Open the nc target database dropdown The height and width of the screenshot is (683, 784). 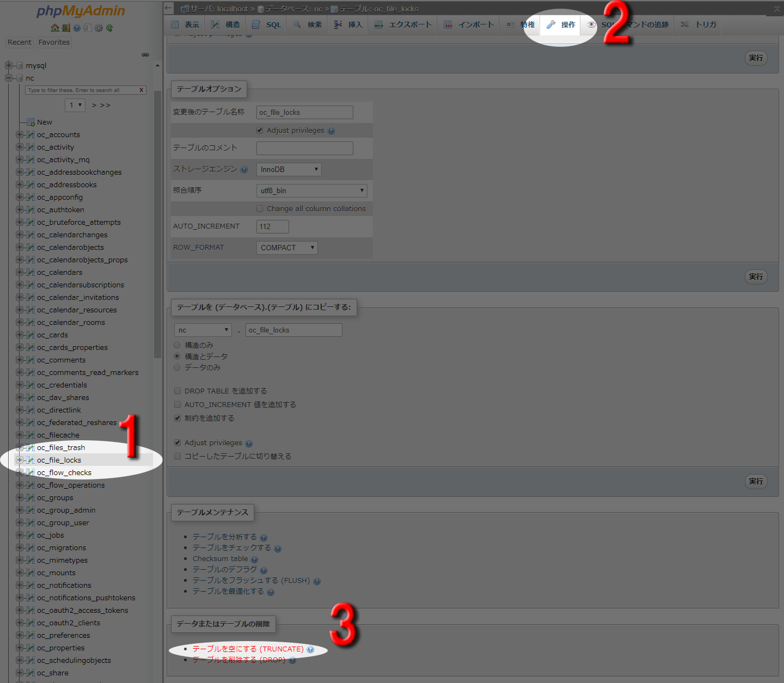203,330
